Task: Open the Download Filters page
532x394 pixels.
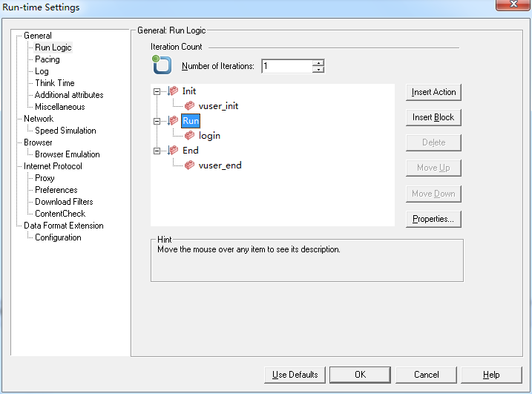Action: (64, 202)
